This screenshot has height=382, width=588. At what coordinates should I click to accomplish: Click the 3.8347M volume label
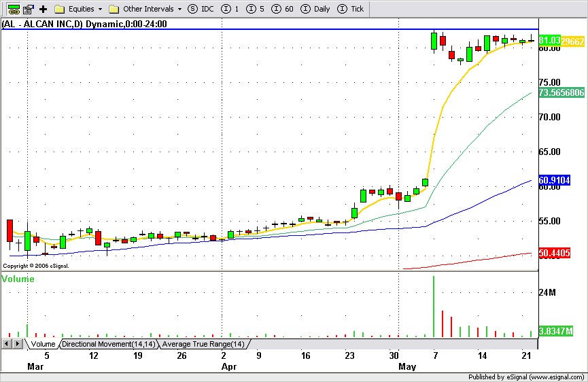[556, 331]
